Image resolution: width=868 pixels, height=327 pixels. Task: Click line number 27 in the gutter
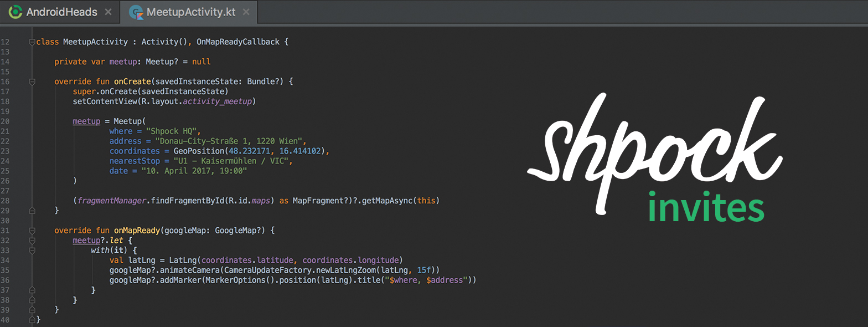click(x=6, y=191)
